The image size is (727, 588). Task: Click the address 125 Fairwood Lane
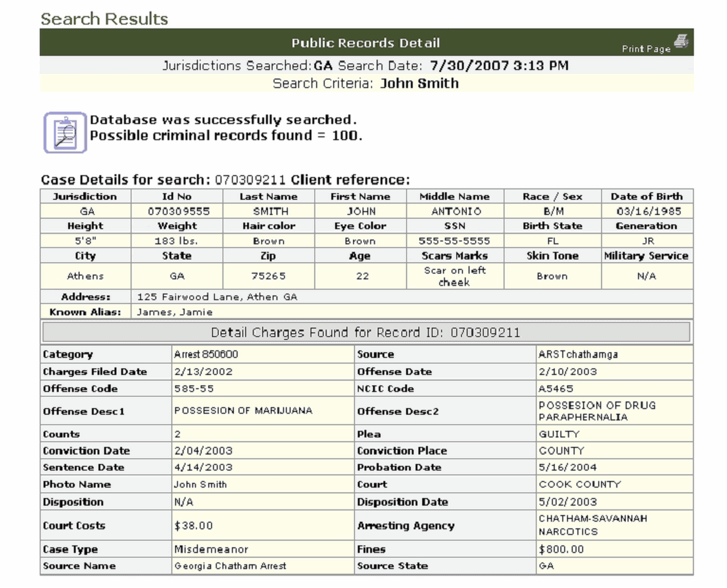click(218, 296)
